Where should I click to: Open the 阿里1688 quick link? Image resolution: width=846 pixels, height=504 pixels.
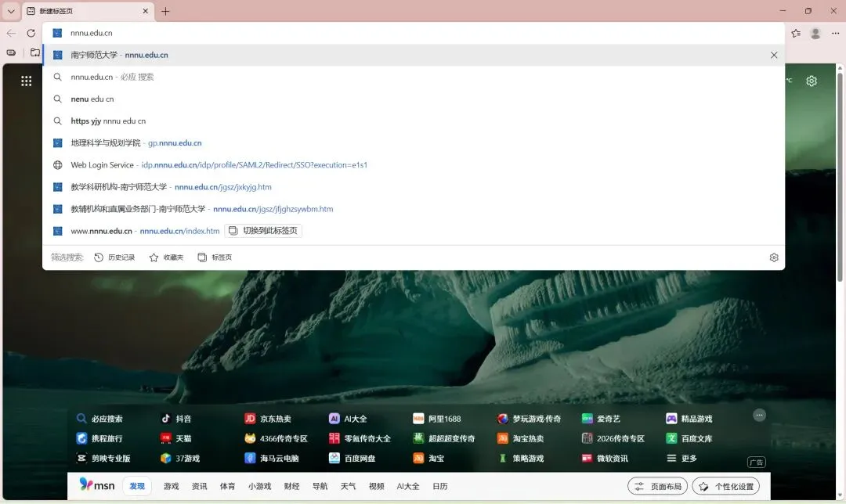[x=436, y=419]
